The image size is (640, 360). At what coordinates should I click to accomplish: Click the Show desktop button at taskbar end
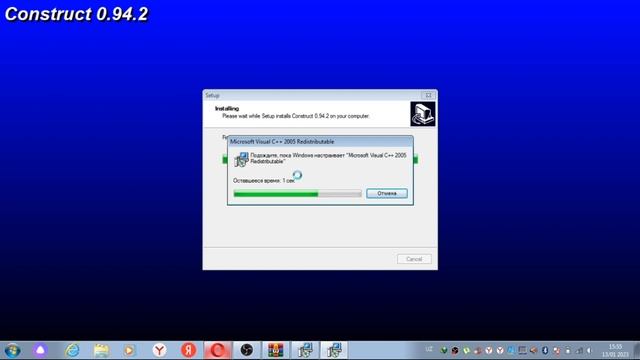tap(636, 351)
